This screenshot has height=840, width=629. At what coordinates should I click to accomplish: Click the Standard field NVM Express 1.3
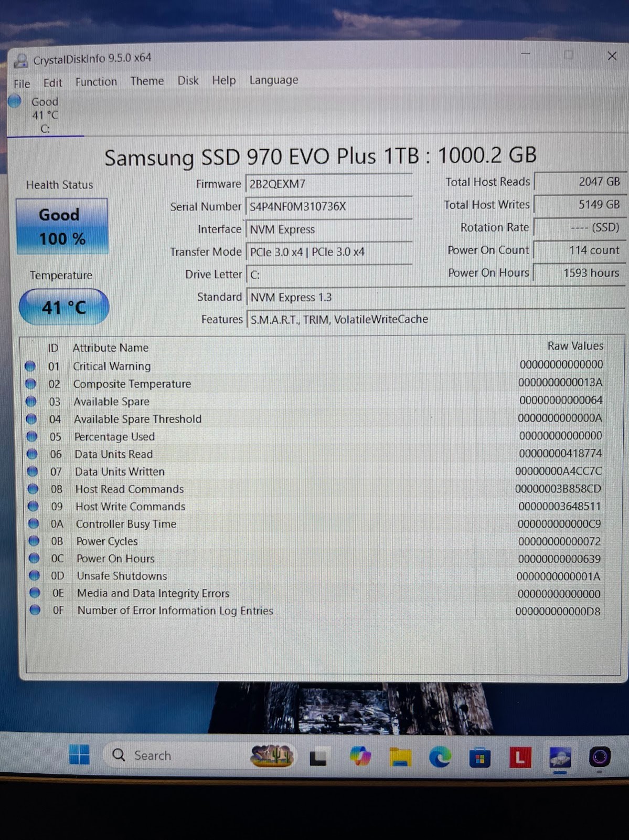[435, 297]
